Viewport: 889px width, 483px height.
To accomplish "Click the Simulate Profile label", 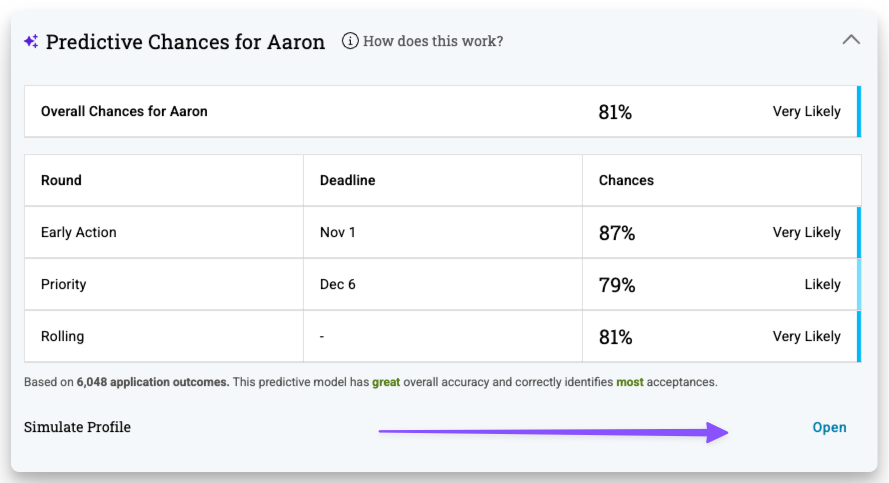I will click(77, 427).
